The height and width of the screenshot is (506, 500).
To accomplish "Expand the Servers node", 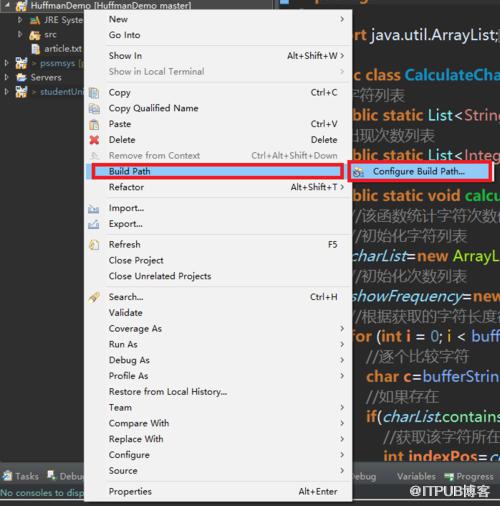I will coord(6,77).
